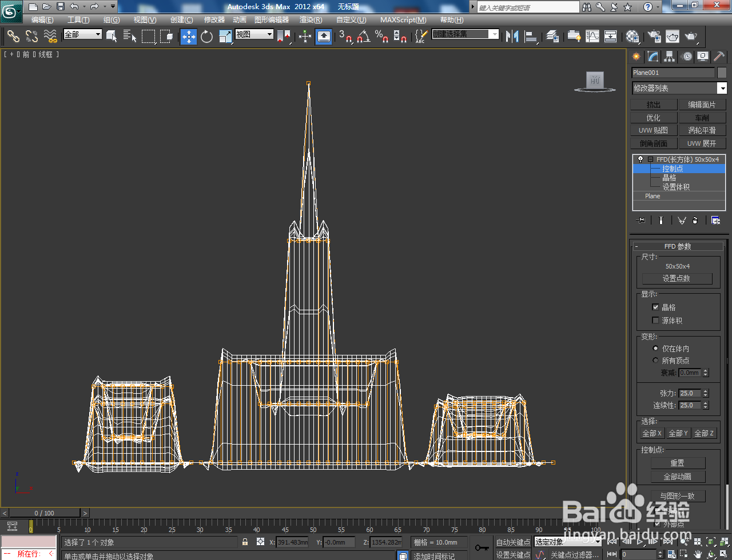Enable the 源体积 checkbox

[x=655, y=321]
